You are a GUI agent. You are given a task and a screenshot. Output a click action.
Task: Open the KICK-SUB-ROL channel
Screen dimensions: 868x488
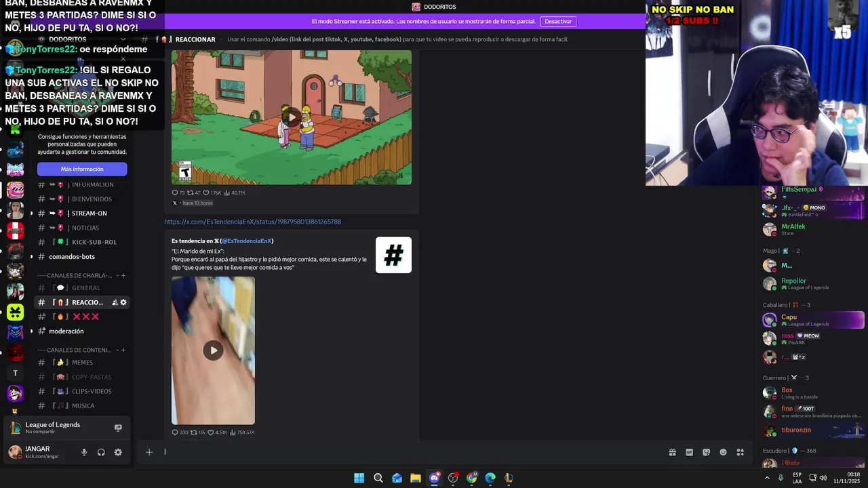pos(82,242)
